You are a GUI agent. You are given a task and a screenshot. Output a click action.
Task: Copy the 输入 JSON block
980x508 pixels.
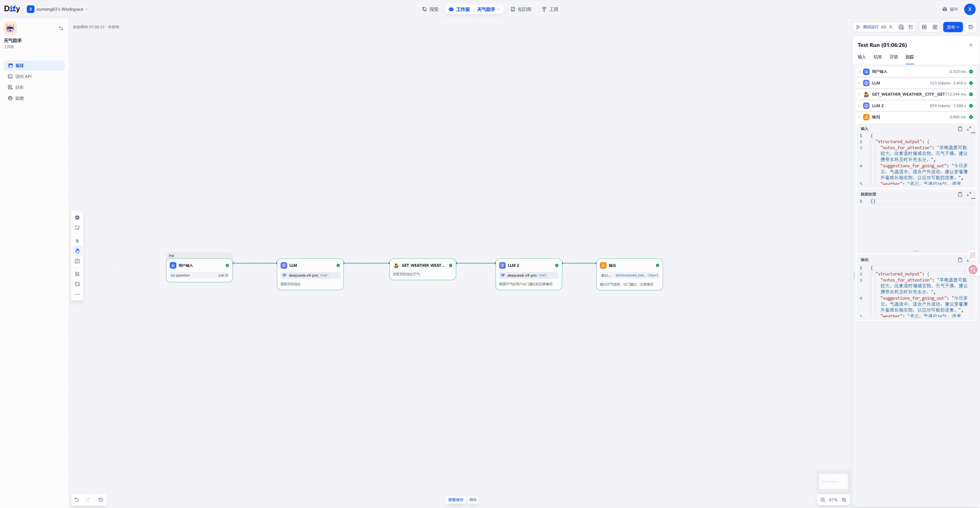(x=960, y=129)
